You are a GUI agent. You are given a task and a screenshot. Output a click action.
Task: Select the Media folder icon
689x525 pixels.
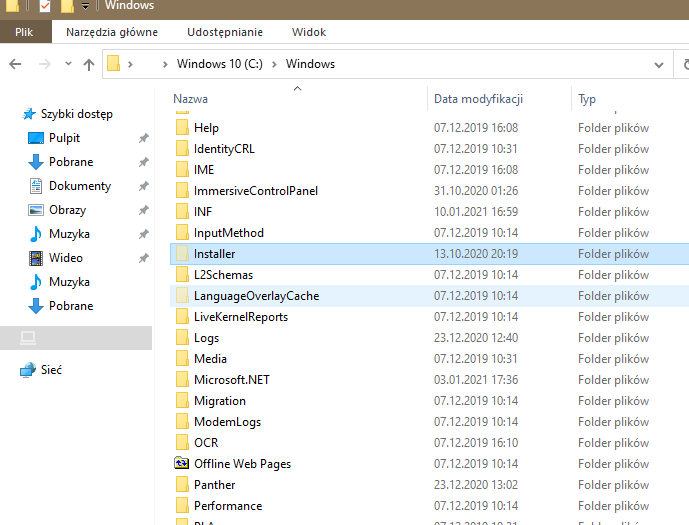182,359
